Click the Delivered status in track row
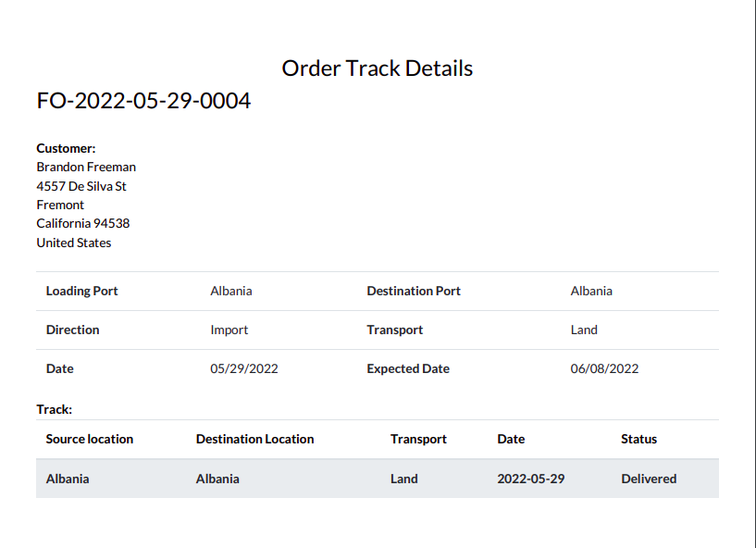Viewport: 756px width, 548px height. 649,479
